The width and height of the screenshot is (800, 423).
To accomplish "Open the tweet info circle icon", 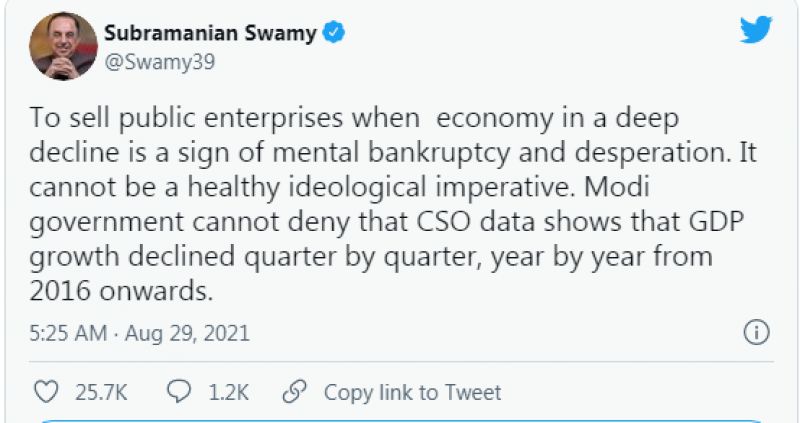I will 758,332.
